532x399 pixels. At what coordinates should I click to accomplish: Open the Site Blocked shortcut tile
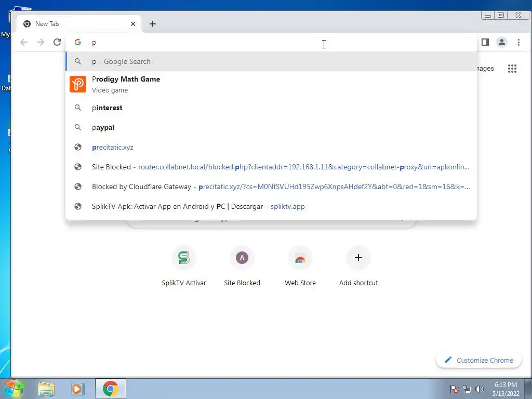click(x=242, y=267)
